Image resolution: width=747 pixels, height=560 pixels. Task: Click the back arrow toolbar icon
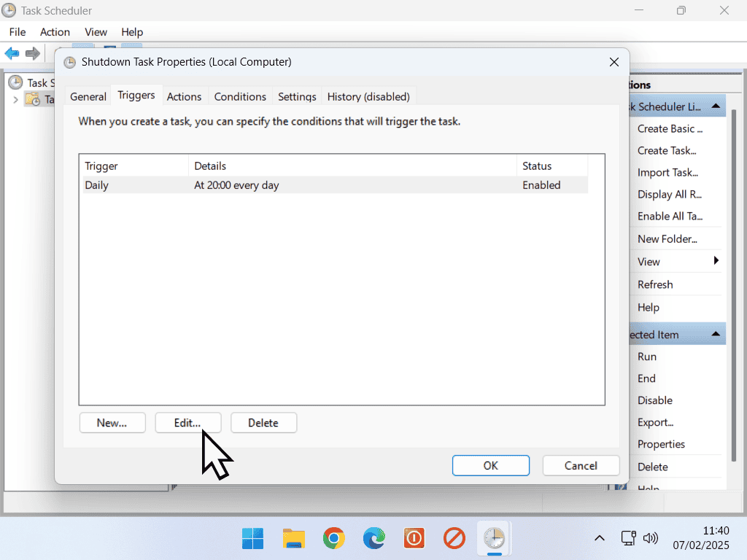[x=12, y=53]
